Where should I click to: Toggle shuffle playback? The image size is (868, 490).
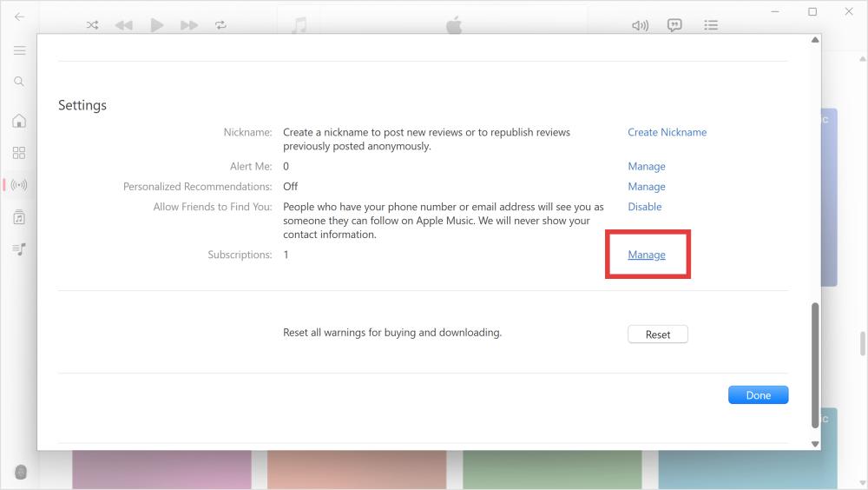pos(93,25)
